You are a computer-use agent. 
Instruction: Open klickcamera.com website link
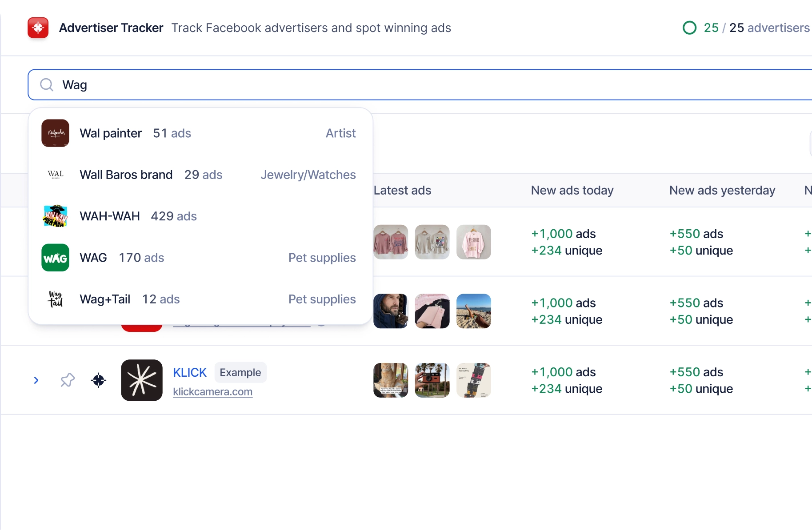[213, 392]
